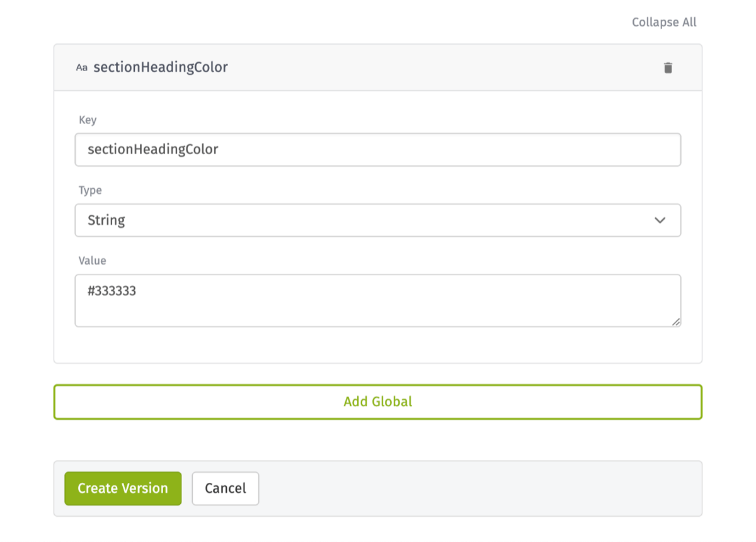Click the Type dropdown chevron arrow

660,220
